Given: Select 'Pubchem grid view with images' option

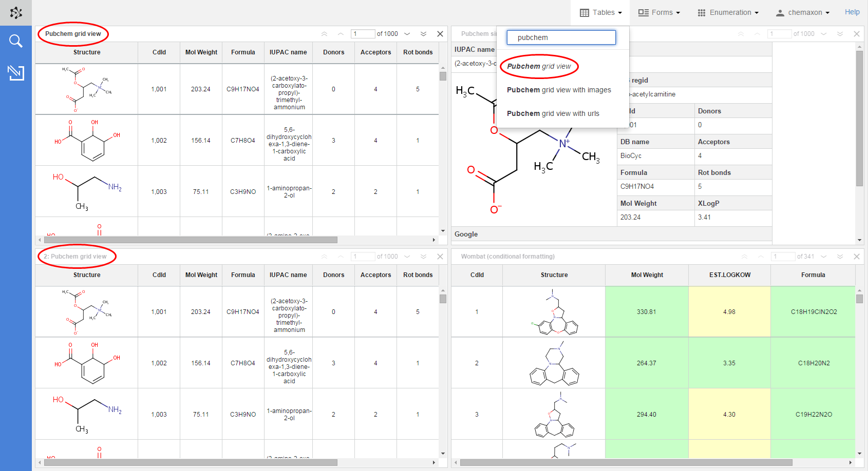Looking at the screenshot, I should (559, 90).
